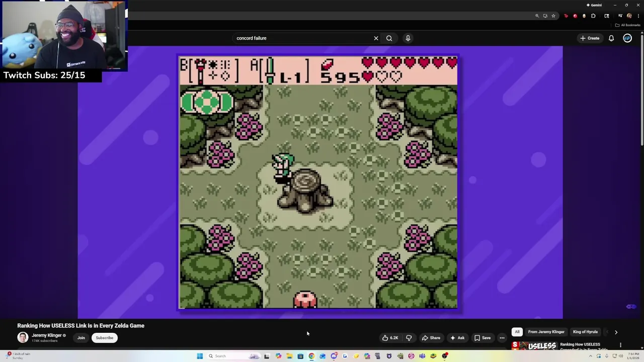This screenshot has width=644, height=362.
Task: Click the Zelda gameplay video player
Action: [320, 182]
